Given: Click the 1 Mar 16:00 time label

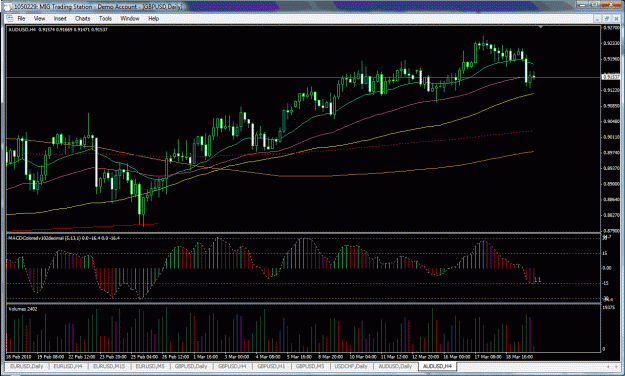Looking at the screenshot, I should pos(206,357).
